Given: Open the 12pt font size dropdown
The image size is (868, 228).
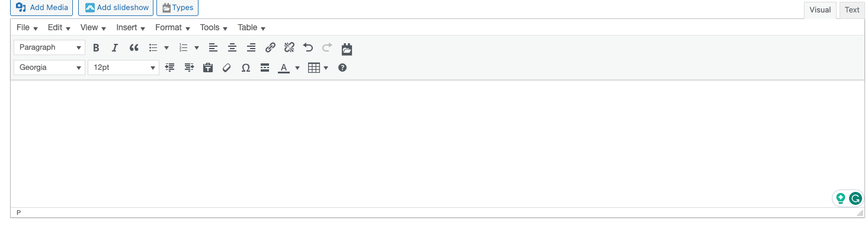Looking at the screenshot, I should (123, 68).
